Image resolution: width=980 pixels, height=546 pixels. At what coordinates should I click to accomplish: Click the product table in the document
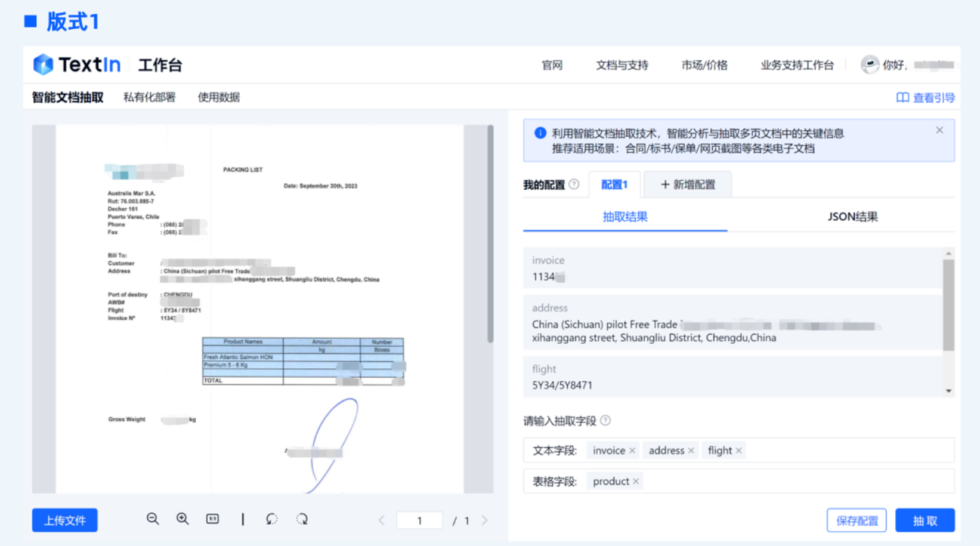(x=303, y=361)
